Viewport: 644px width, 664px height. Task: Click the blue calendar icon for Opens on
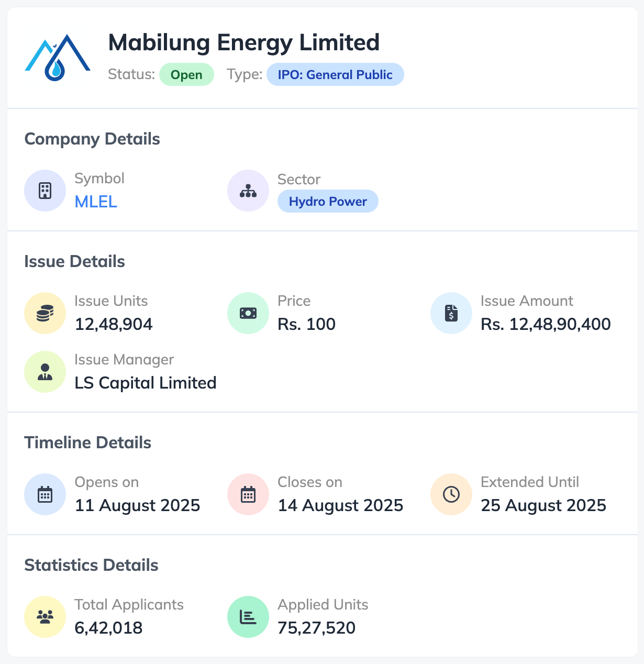click(45, 494)
